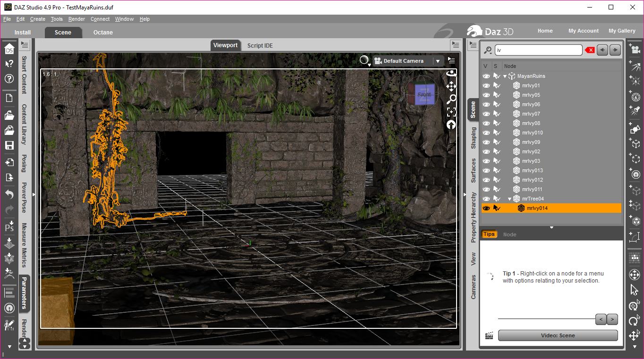Click the viewport reset view arrow icon
644x359 pixels.
click(451, 125)
